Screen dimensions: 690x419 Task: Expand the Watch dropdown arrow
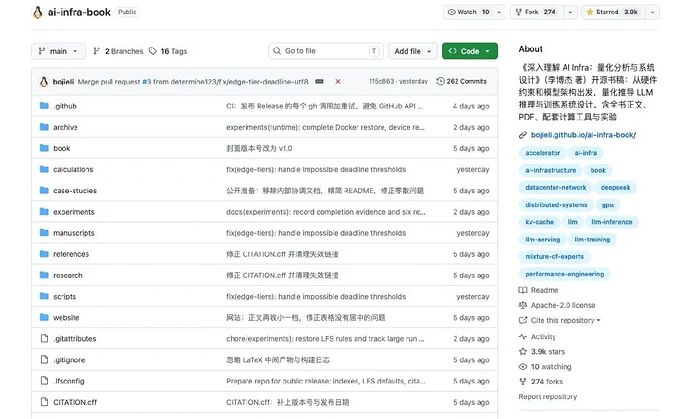coord(499,12)
